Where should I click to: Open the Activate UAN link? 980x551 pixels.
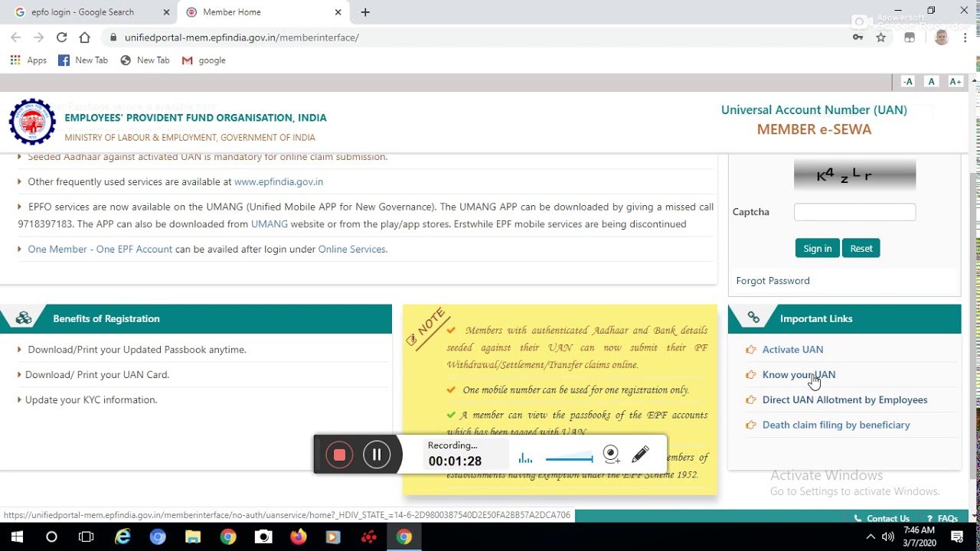coord(792,350)
